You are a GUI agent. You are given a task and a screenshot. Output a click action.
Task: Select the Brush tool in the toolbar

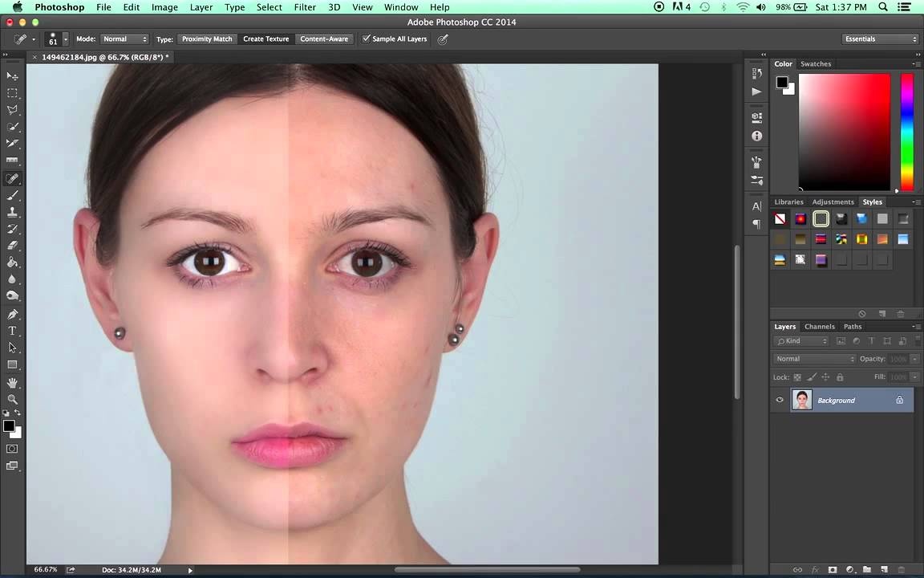(x=12, y=195)
